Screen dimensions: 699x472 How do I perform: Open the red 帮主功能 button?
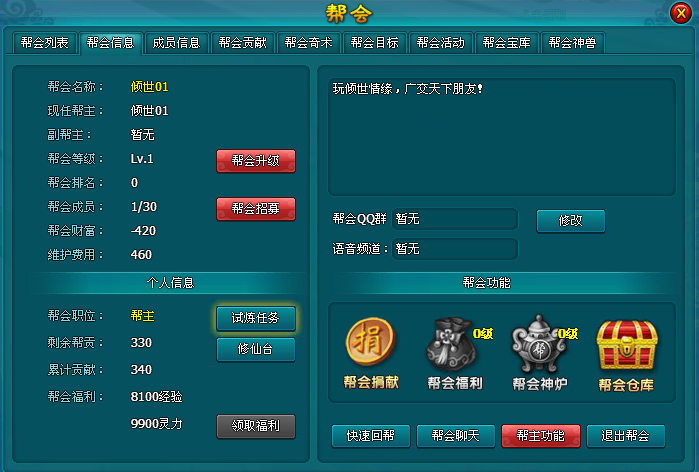540,435
